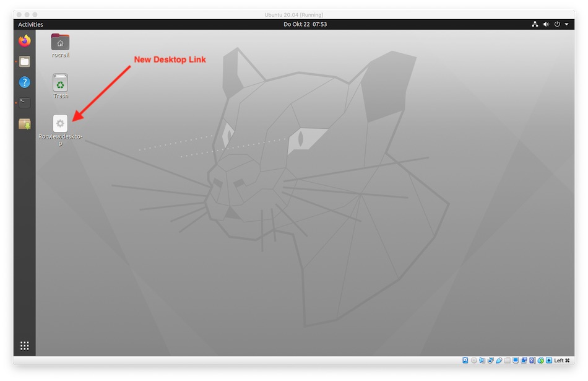588x381 pixels.
Task: Open the Help icon in the dock
Action: point(24,82)
